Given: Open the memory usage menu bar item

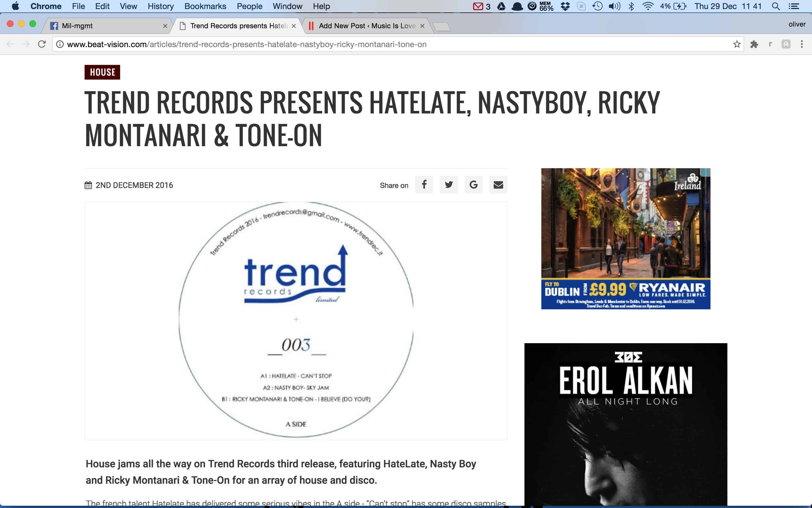Looking at the screenshot, I should pyautogui.click(x=546, y=6).
